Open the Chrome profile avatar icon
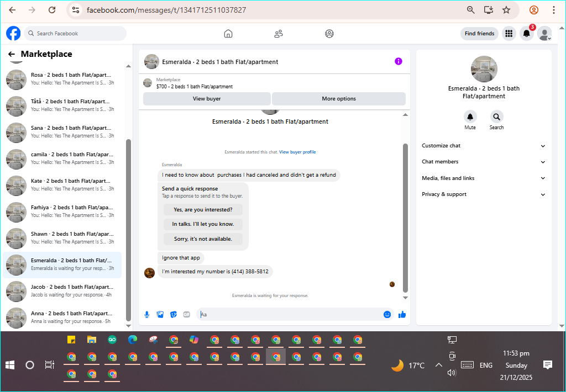The height and width of the screenshot is (392, 566). click(x=534, y=10)
